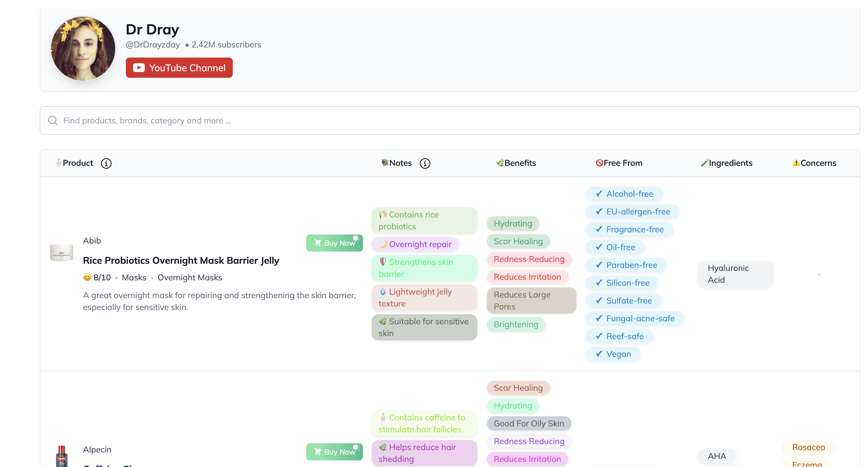Open the Rice Probiotics Overnight Mask link

(x=181, y=260)
